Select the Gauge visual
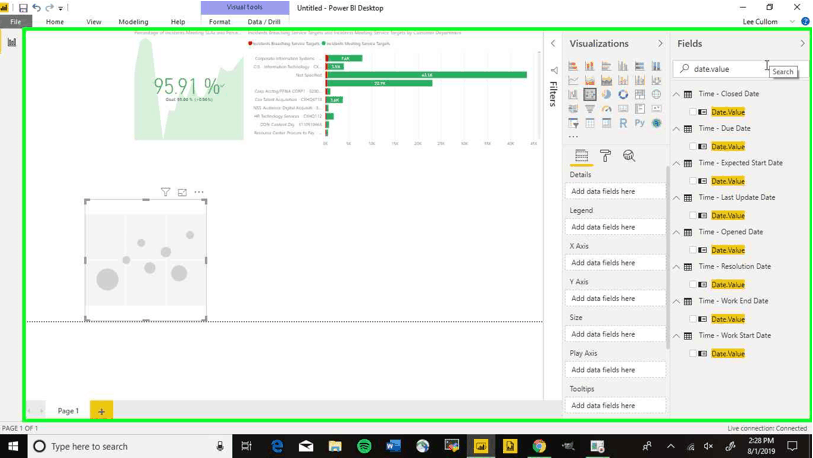 (606, 109)
